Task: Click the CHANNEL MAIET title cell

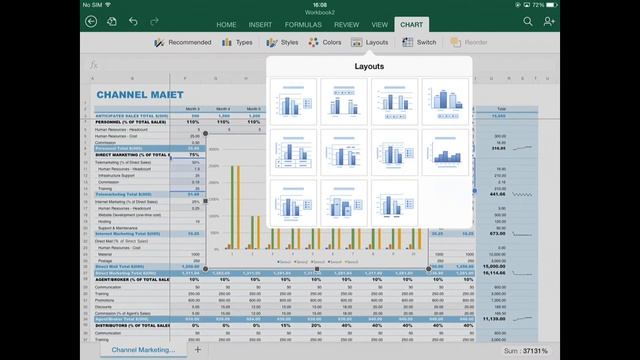Action: [140, 95]
